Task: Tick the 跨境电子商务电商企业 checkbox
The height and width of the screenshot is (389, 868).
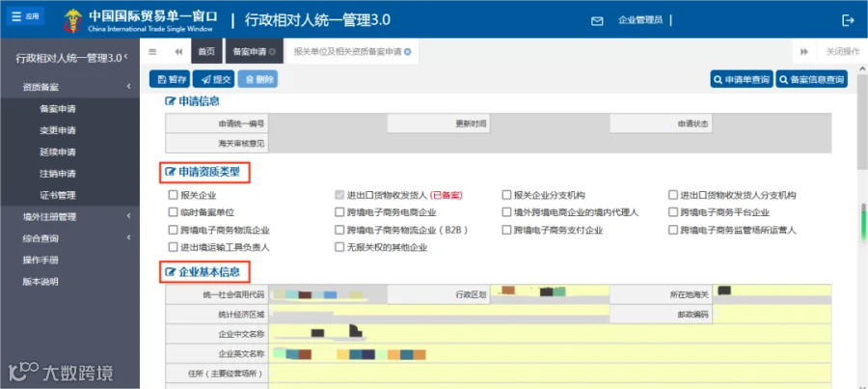Action: (339, 212)
